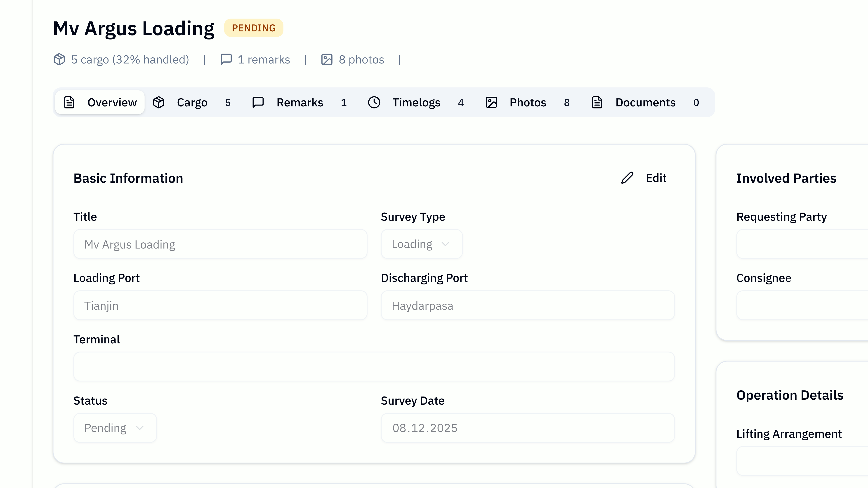Click the package icon on Cargo tab
868x488 pixels.
tap(159, 102)
